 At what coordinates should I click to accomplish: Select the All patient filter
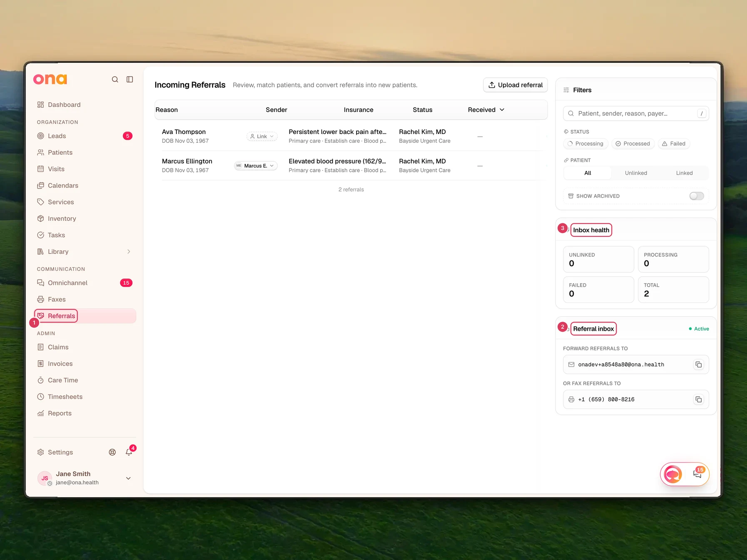tap(588, 173)
